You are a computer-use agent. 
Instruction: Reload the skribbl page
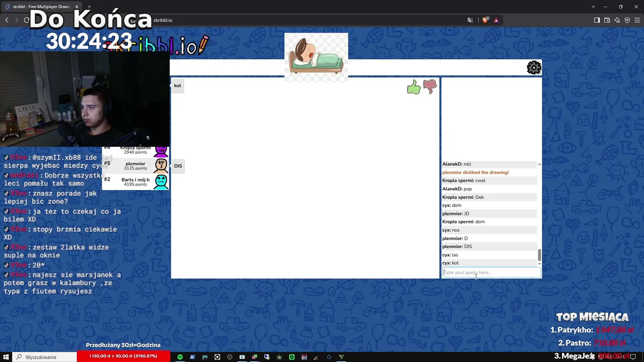click(x=27, y=20)
